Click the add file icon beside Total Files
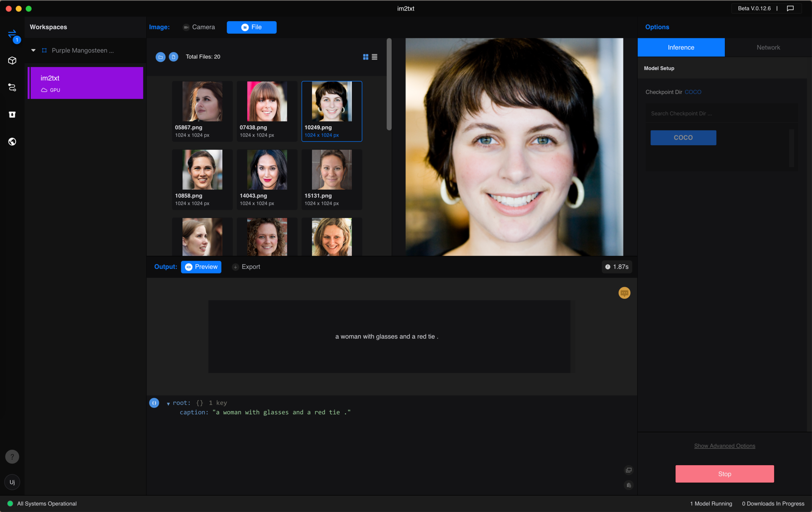 coord(174,57)
